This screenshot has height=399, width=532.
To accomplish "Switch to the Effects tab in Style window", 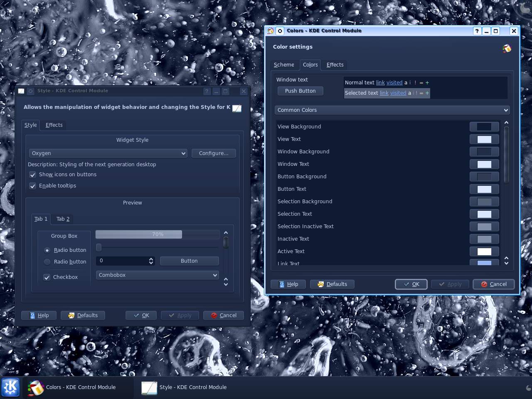I will pos(54,125).
